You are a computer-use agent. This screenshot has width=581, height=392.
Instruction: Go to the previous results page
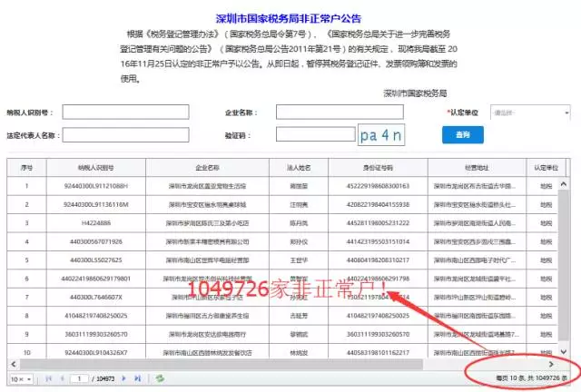[x=63, y=378]
